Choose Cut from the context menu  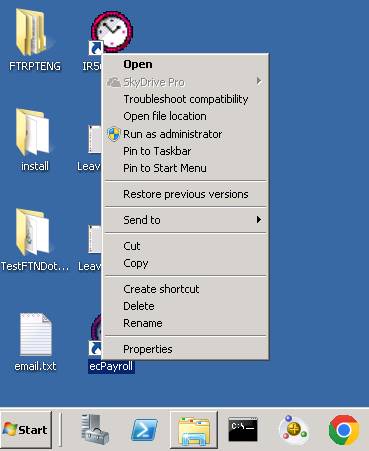pos(185,246)
